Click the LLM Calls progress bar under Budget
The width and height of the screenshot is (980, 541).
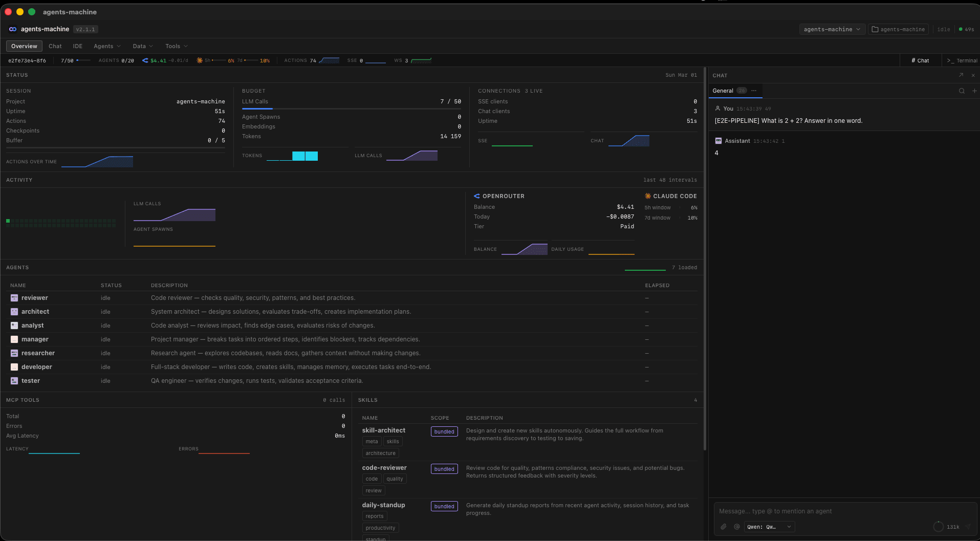[352, 109]
